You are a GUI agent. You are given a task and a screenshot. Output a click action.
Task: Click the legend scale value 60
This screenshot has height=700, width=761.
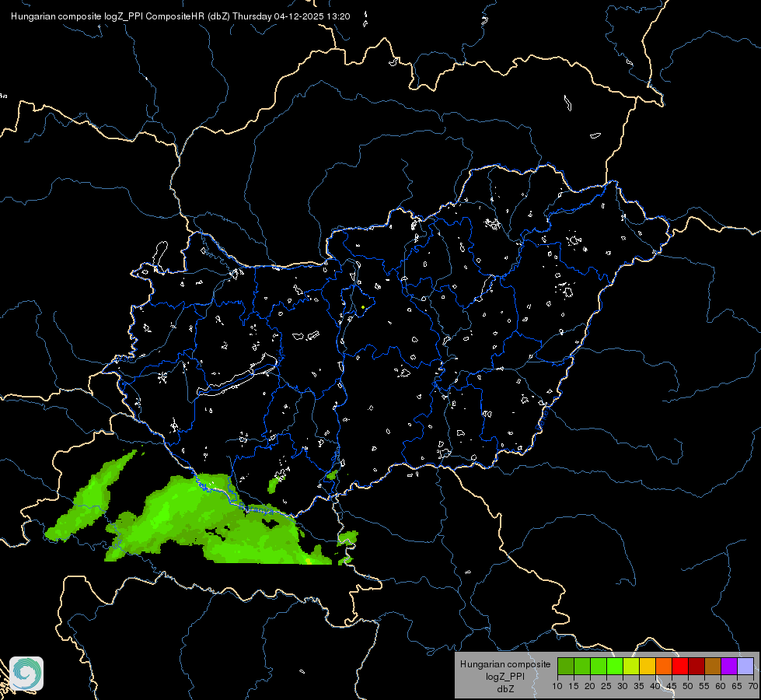(721, 687)
